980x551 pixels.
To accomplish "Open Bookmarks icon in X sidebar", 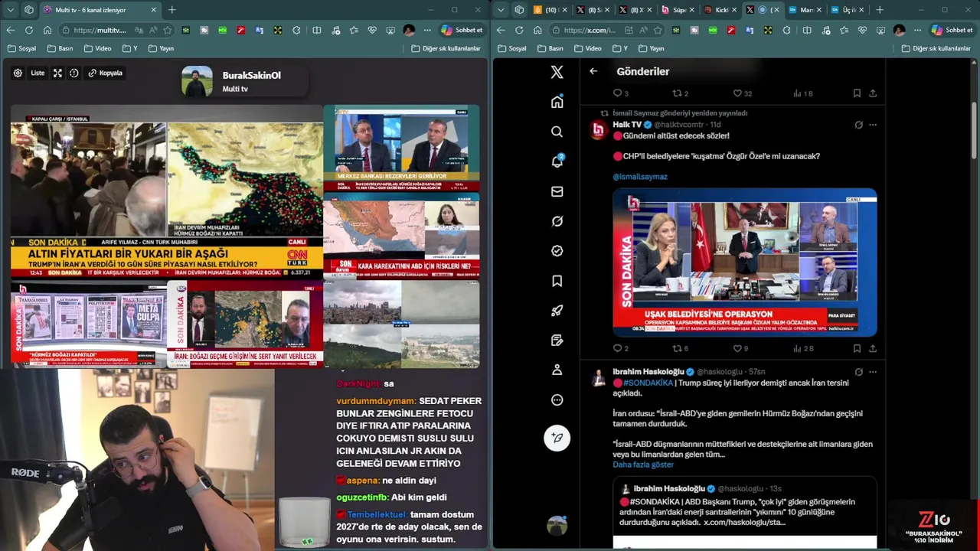I will [x=557, y=281].
